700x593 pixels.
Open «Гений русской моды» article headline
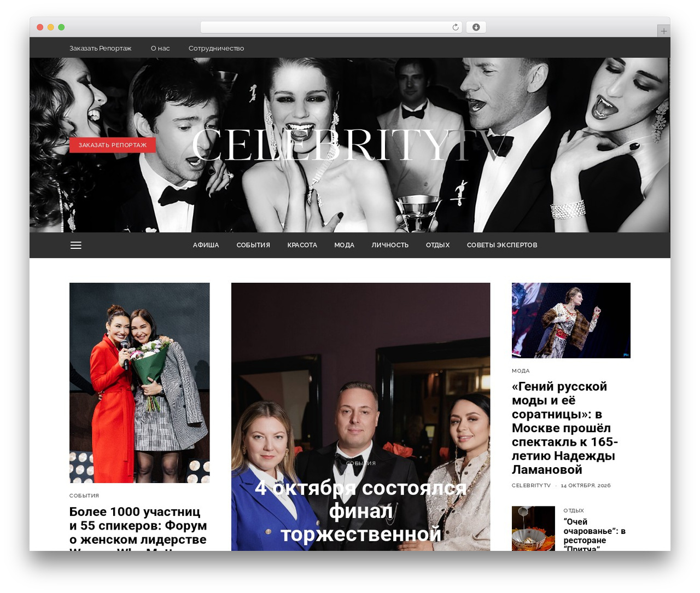coord(565,428)
